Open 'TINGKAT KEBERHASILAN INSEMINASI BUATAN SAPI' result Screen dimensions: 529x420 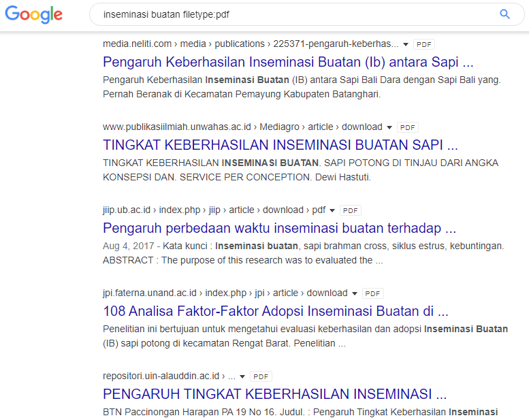280,145
